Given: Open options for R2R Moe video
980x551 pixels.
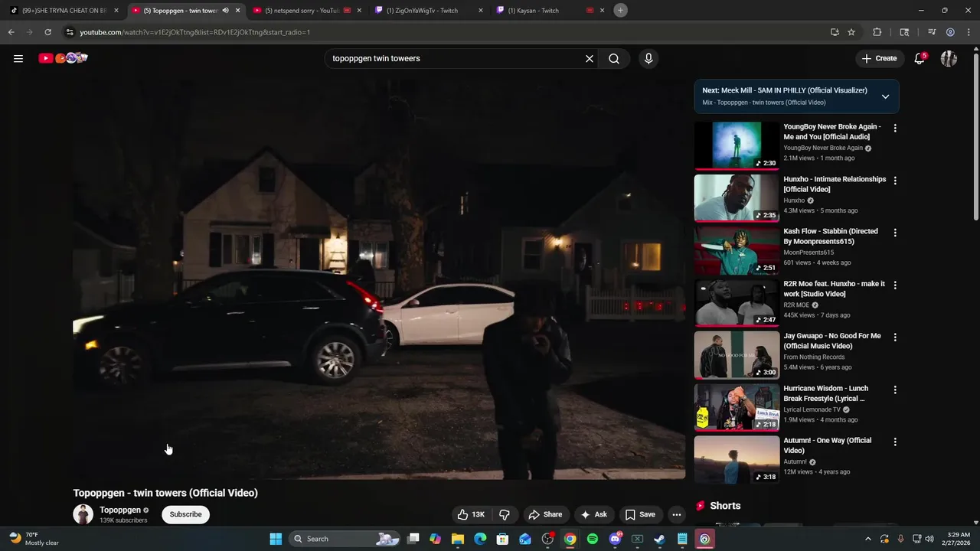Looking at the screenshot, I should [895, 285].
